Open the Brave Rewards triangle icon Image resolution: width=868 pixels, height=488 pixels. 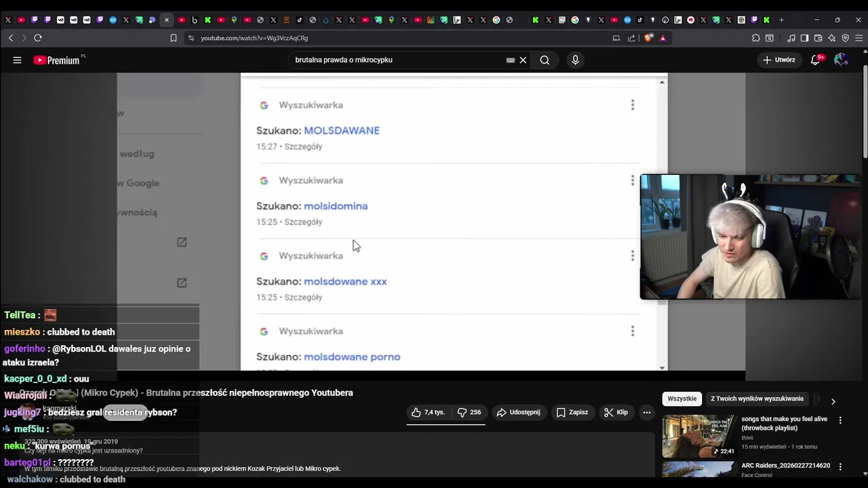click(663, 38)
